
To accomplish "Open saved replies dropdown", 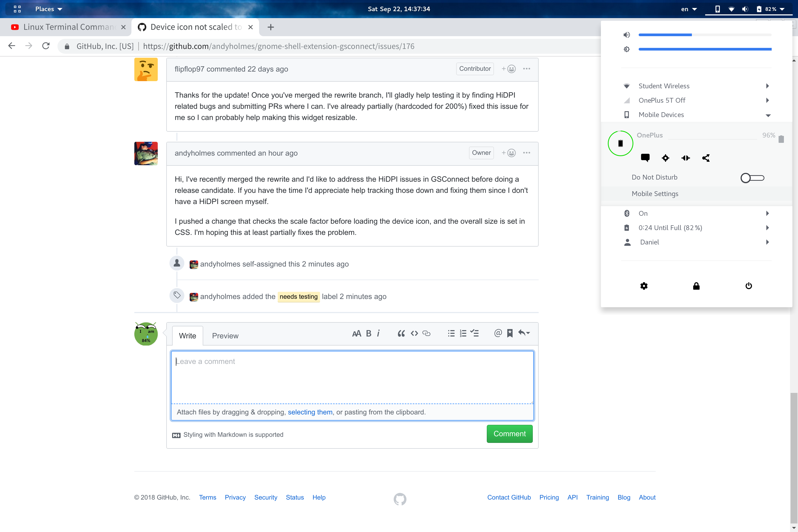I will click(524, 334).
